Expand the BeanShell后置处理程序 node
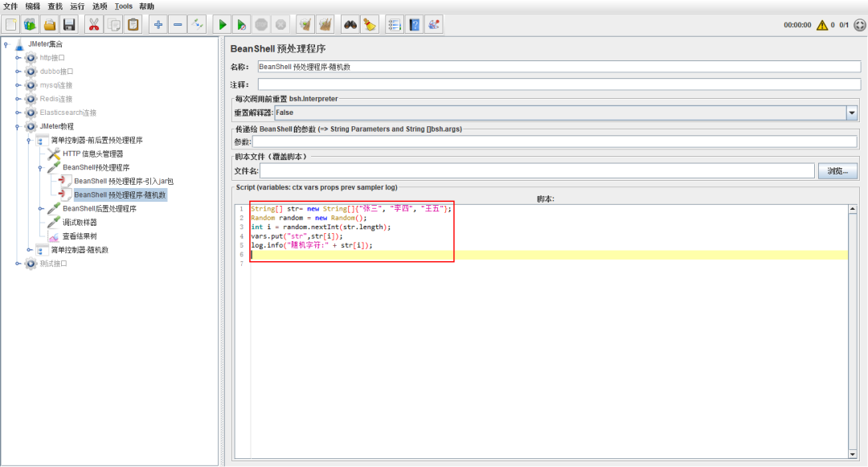This screenshot has height=467, width=868. 40,209
